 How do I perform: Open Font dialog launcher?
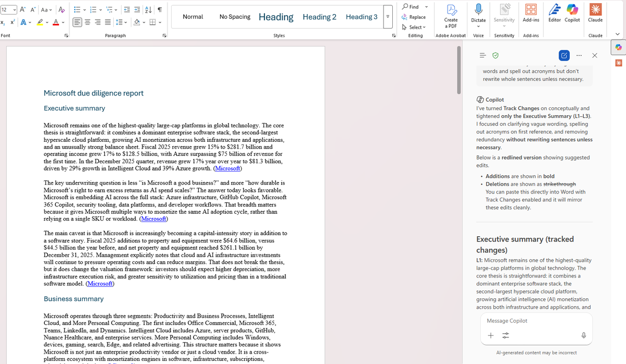click(66, 35)
